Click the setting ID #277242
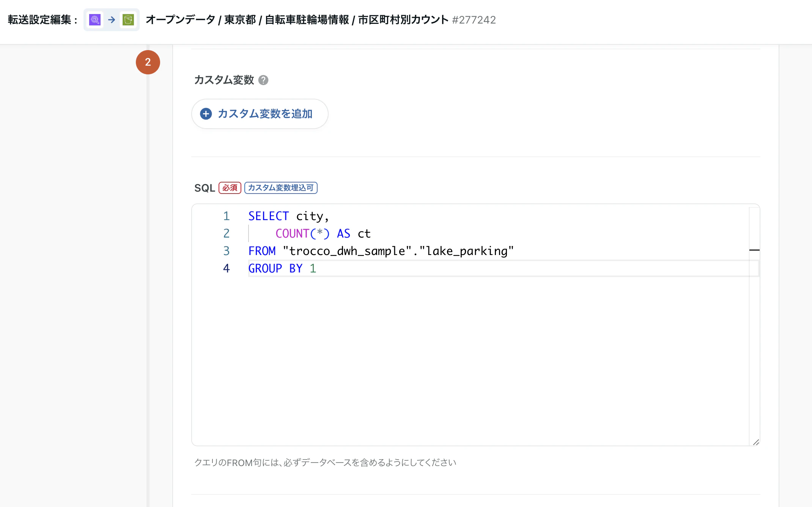 [474, 20]
